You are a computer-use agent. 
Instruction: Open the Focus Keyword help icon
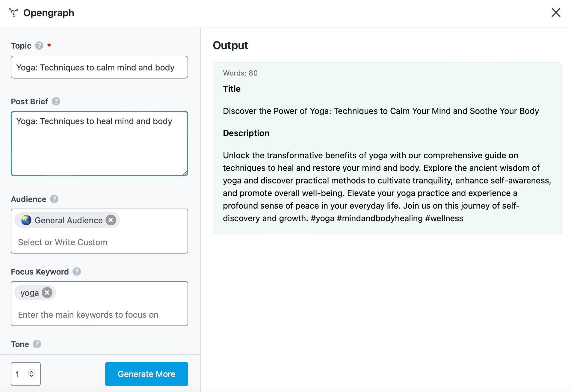pyautogui.click(x=77, y=272)
